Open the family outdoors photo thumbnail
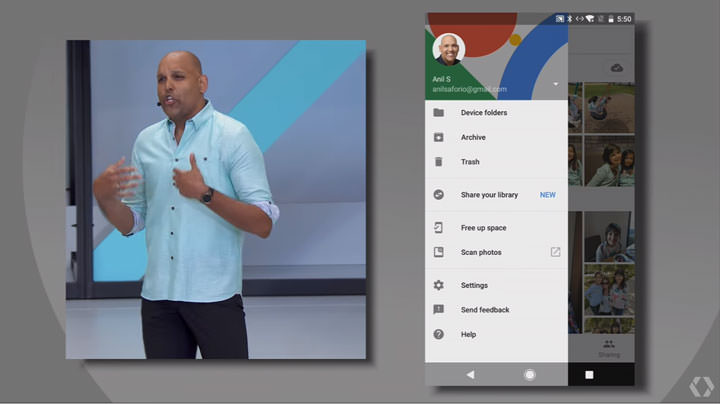The width and height of the screenshot is (720, 404). click(x=609, y=290)
